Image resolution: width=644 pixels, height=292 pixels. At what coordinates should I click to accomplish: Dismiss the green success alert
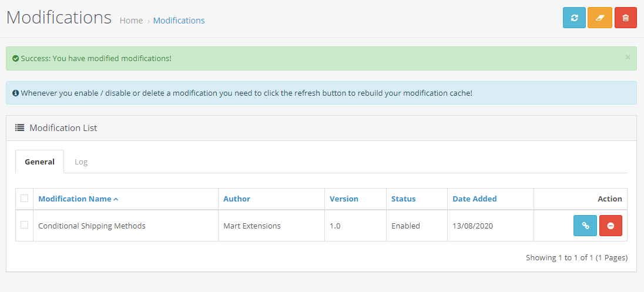628,57
